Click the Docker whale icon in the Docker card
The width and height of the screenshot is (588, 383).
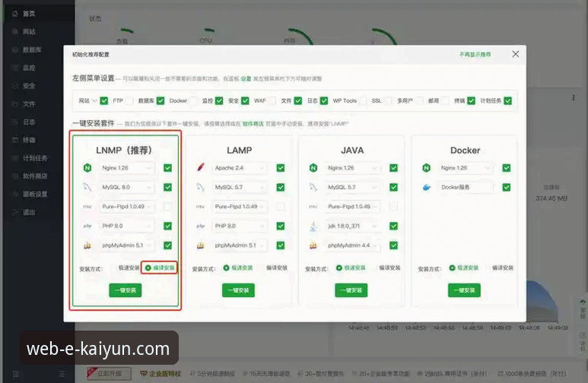(427, 187)
